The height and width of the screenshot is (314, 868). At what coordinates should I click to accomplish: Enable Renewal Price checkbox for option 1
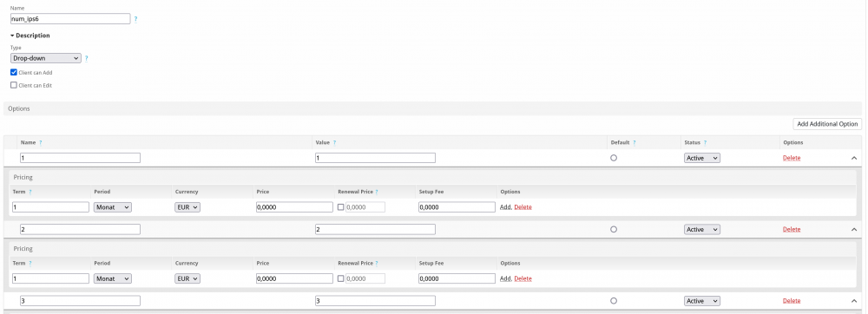[x=340, y=207]
